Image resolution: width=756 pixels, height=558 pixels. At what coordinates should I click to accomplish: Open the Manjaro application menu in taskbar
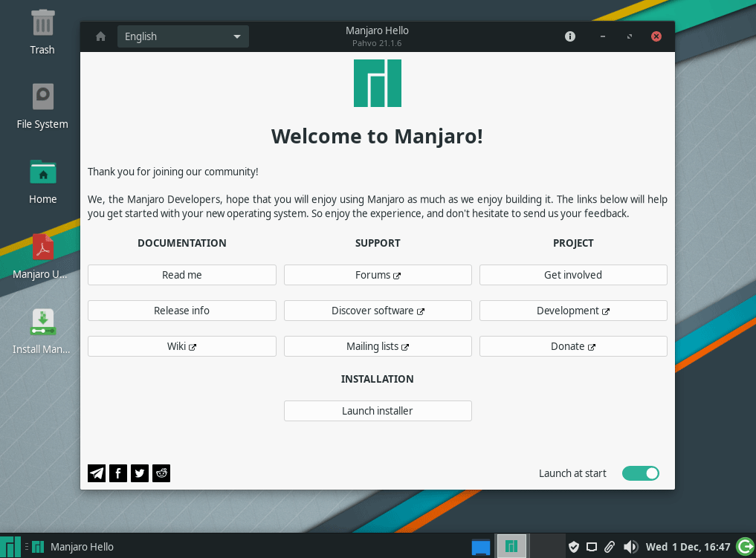tap(10, 546)
